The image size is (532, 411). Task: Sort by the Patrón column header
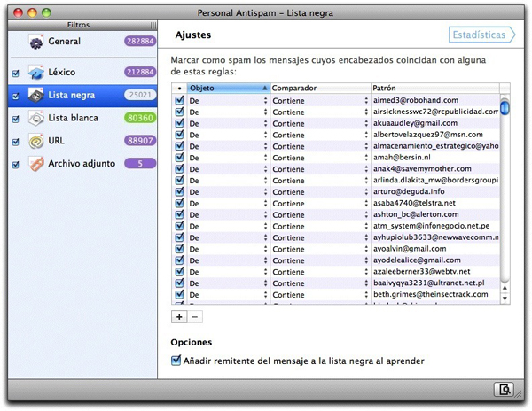click(435, 88)
